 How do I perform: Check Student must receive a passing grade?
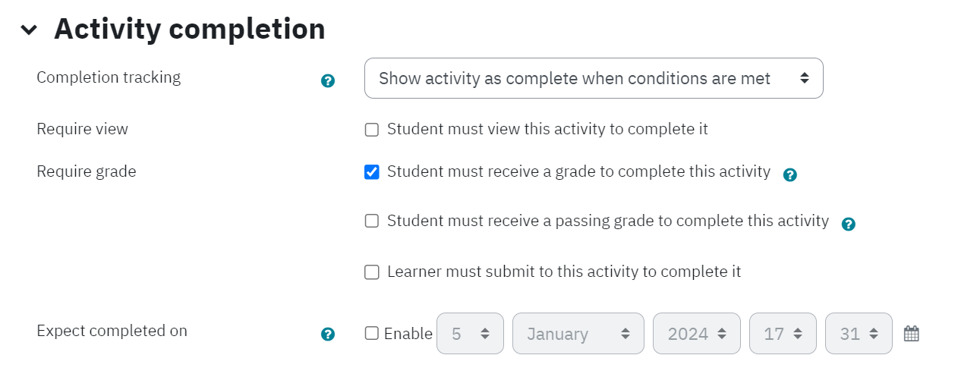tap(371, 222)
